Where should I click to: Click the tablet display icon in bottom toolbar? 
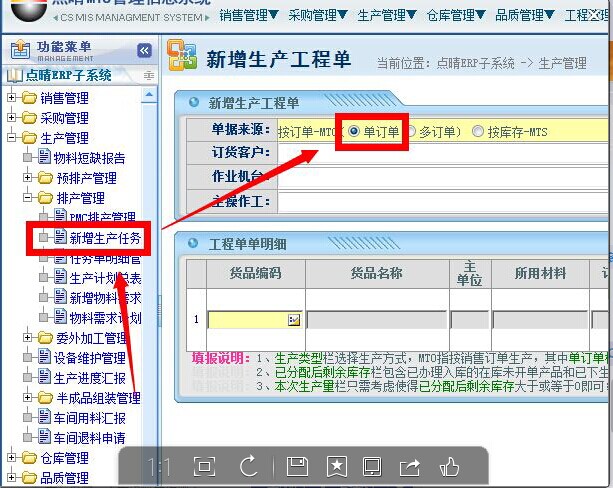click(x=372, y=466)
